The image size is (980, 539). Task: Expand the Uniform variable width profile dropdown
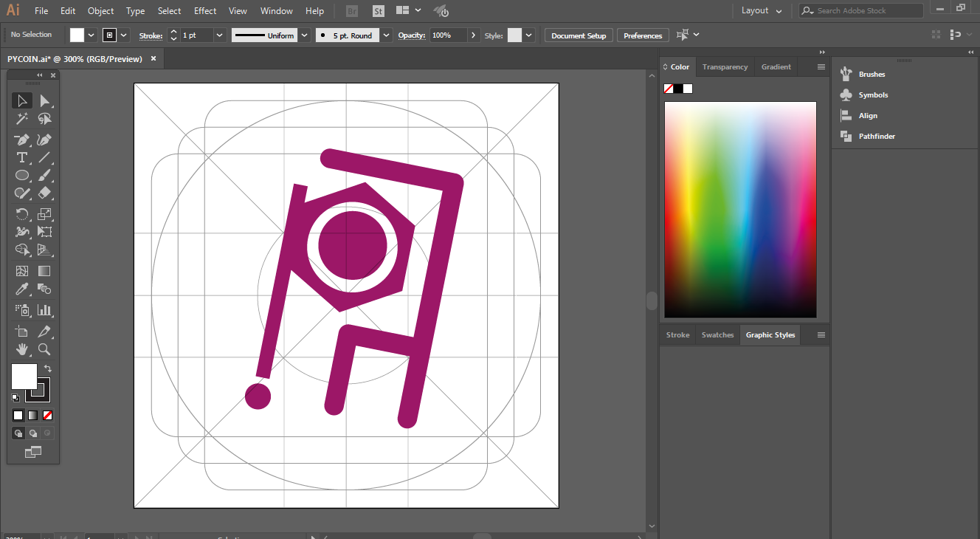click(305, 35)
